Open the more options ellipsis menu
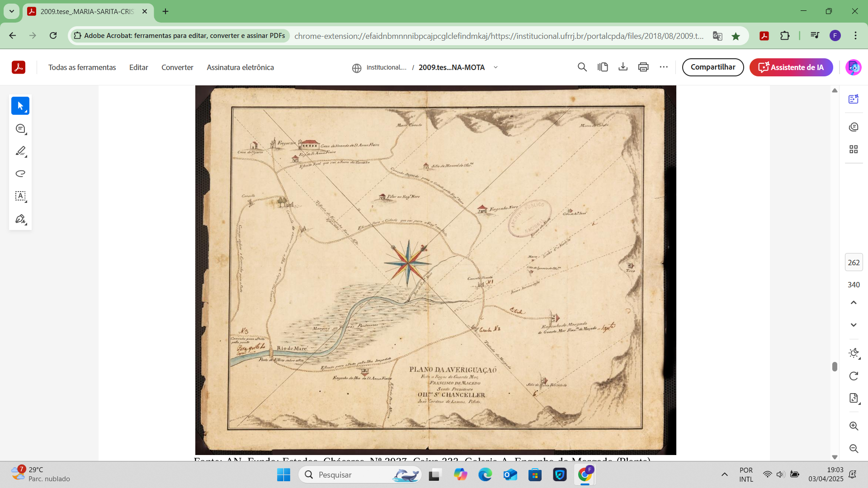 pyautogui.click(x=663, y=67)
